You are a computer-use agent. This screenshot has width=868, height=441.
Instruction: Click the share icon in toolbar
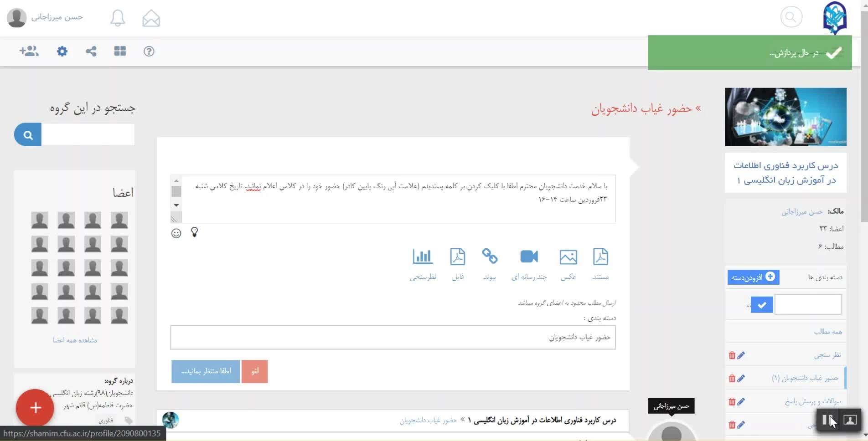pos(91,51)
